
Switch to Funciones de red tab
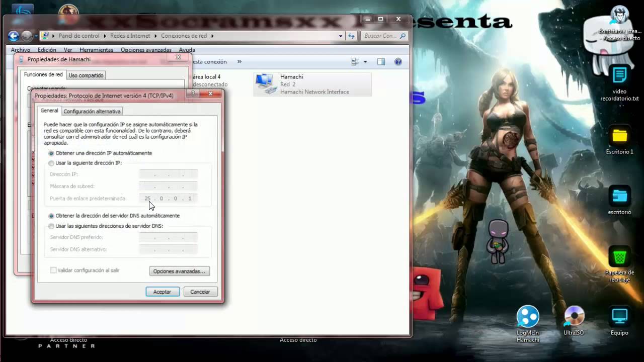coord(43,74)
